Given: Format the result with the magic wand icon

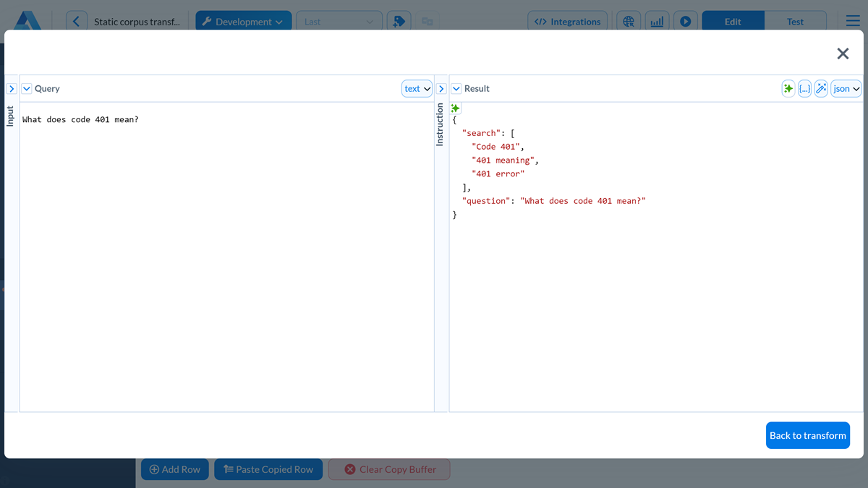Looking at the screenshot, I should pyautogui.click(x=821, y=88).
